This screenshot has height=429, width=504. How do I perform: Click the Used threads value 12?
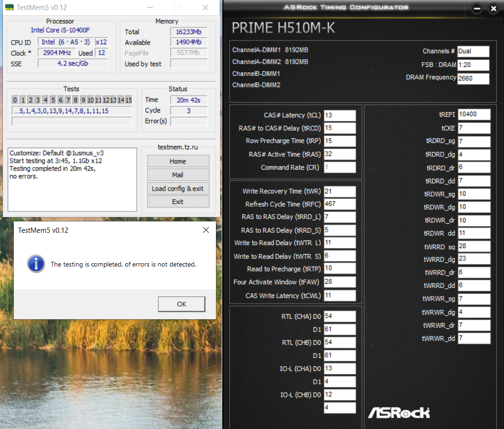pyautogui.click(x=102, y=53)
